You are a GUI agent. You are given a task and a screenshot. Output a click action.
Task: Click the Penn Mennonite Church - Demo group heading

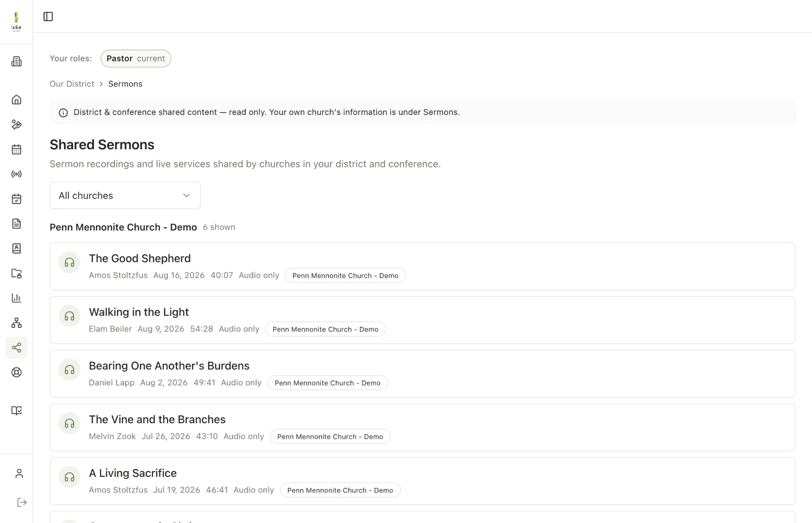point(123,227)
